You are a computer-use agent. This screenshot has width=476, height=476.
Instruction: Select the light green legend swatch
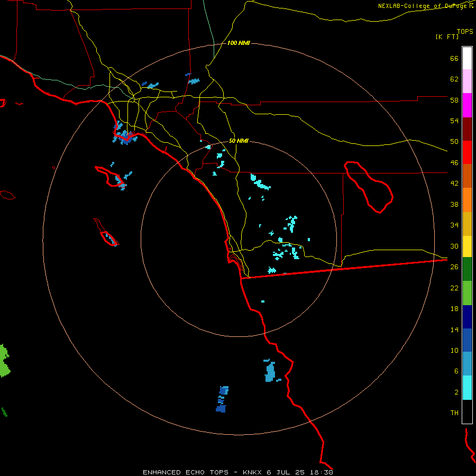pyautogui.click(x=467, y=293)
